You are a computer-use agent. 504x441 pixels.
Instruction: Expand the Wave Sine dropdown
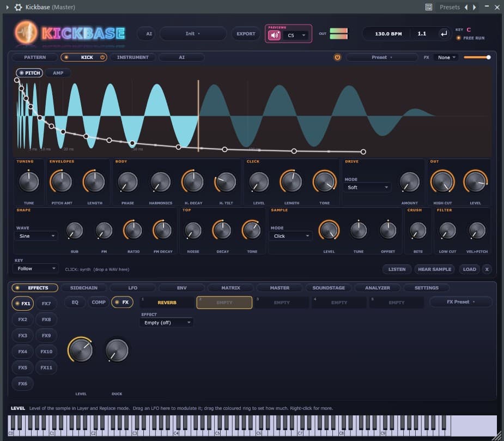pyautogui.click(x=36, y=236)
